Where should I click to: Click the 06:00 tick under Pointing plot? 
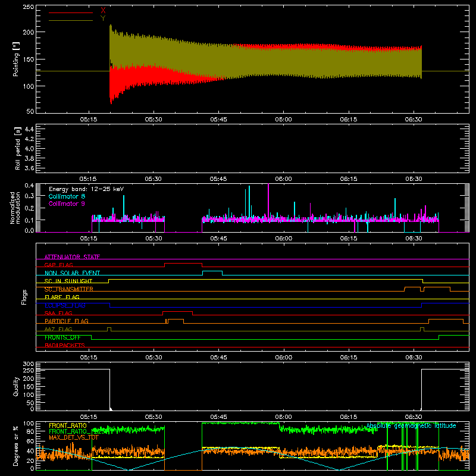284,120
